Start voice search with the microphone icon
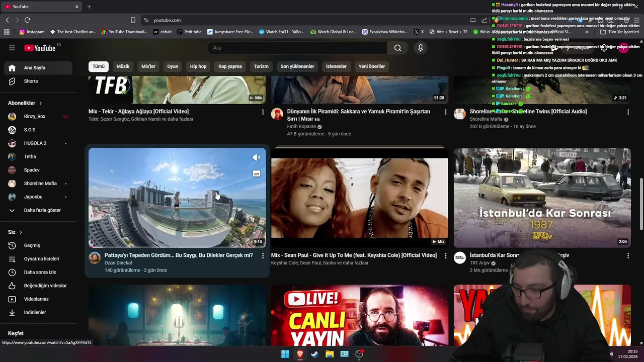The height and width of the screenshot is (362, 644). [421, 48]
